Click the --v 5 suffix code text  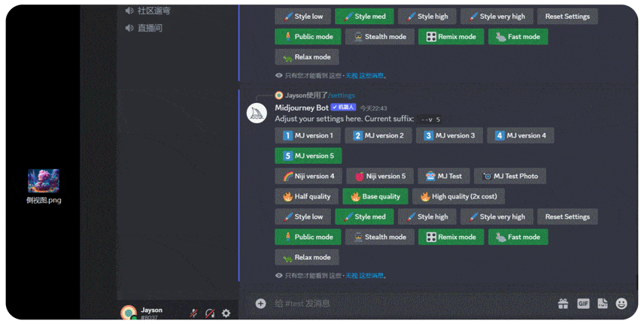coord(430,120)
